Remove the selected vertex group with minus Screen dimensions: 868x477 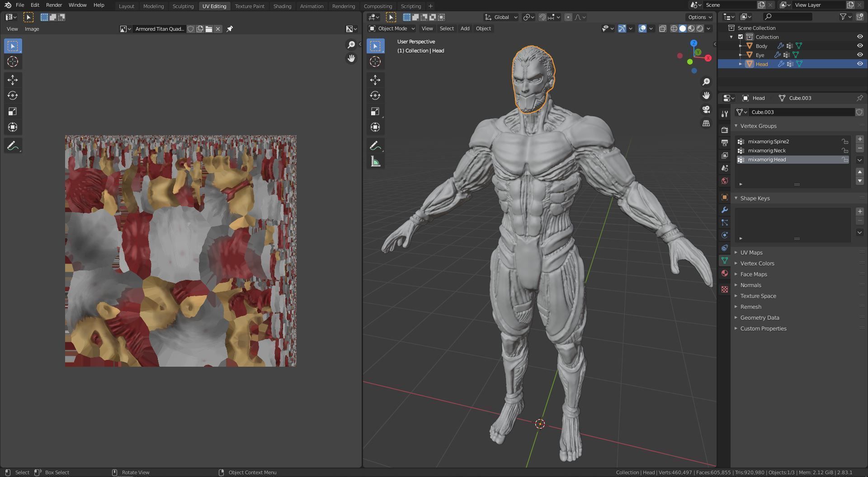point(860,148)
